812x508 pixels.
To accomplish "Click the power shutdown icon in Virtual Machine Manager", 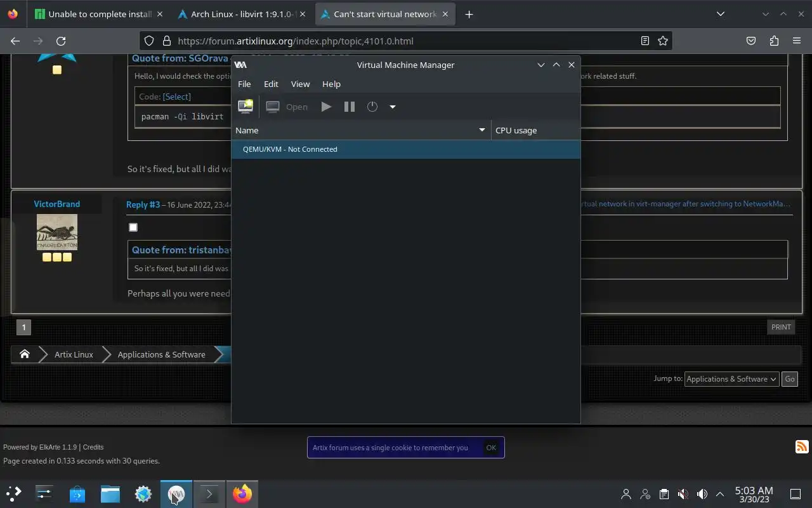I will pyautogui.click(x=372, y=107).
